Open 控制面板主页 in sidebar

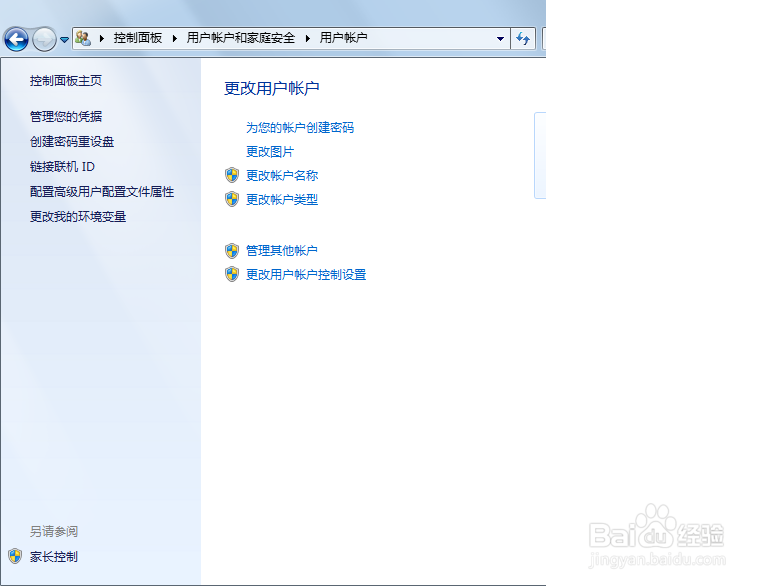66,80
